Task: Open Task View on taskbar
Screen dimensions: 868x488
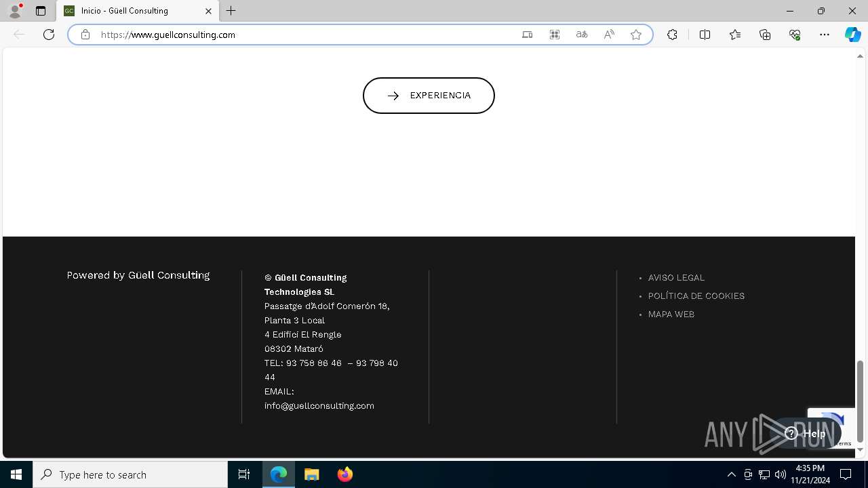Action: click(244, 474)
